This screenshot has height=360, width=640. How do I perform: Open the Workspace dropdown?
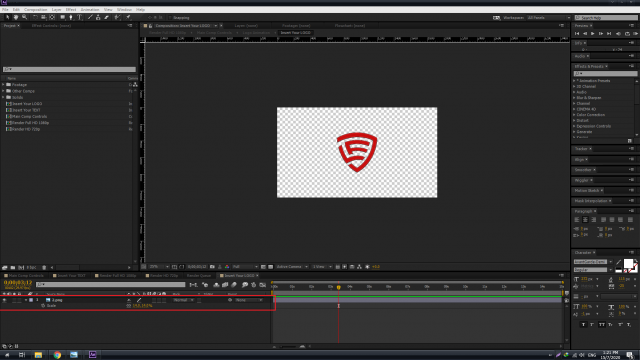tap(549, 18)
